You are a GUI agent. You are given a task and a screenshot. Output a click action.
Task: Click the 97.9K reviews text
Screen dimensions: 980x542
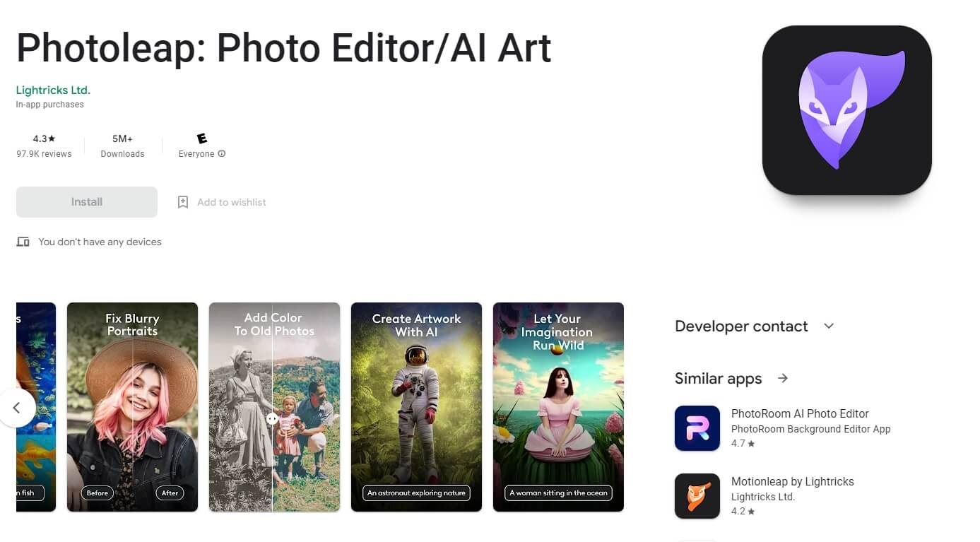[44, 154]
